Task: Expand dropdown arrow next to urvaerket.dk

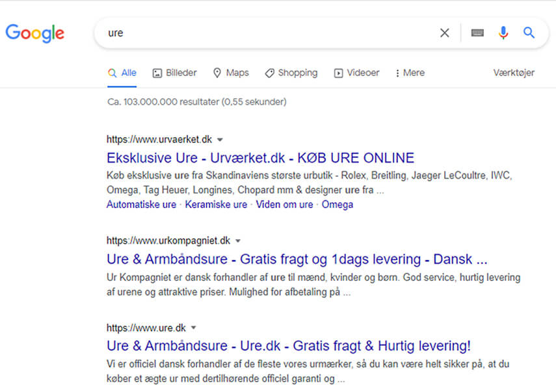Action: (x=220, y=140)
